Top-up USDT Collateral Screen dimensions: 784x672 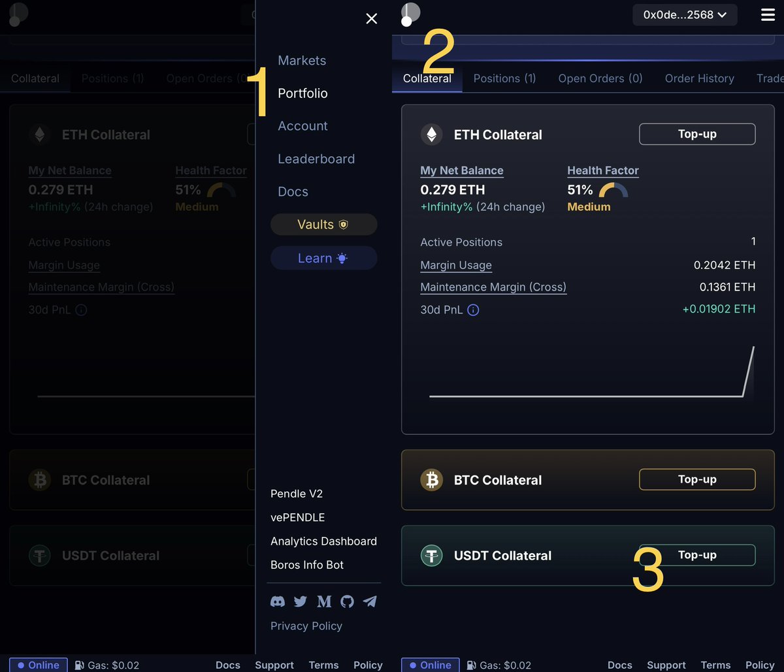697,555
